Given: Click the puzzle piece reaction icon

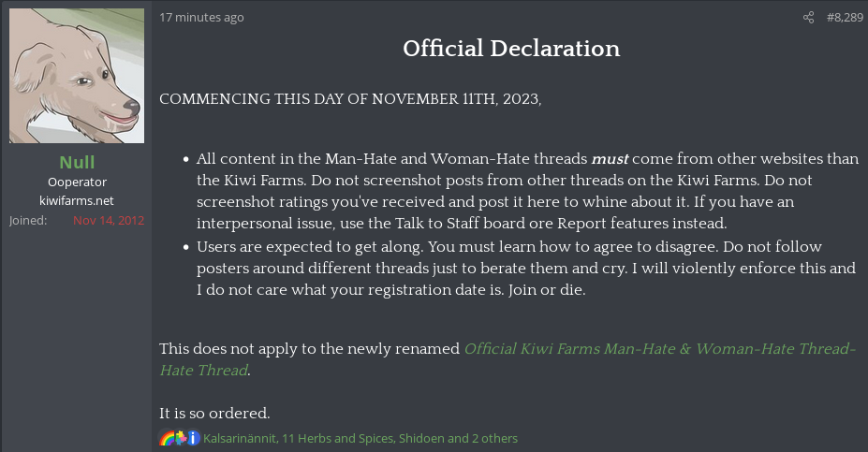Looking at the screenshot, I should [x=181, y=438].
